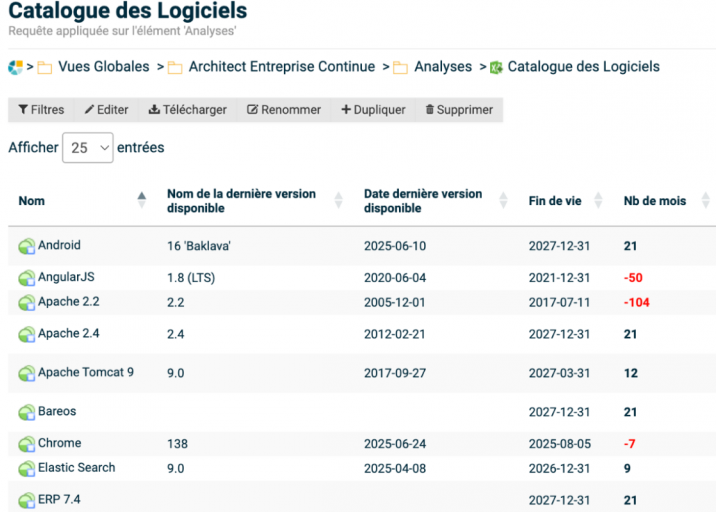Click the Elastic Search row icon
The width and height of the screenshot is (716, 512).
coord(27,468)
